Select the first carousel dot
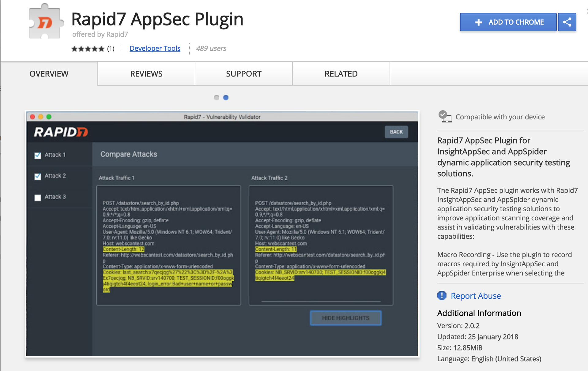 pos(217,98)
